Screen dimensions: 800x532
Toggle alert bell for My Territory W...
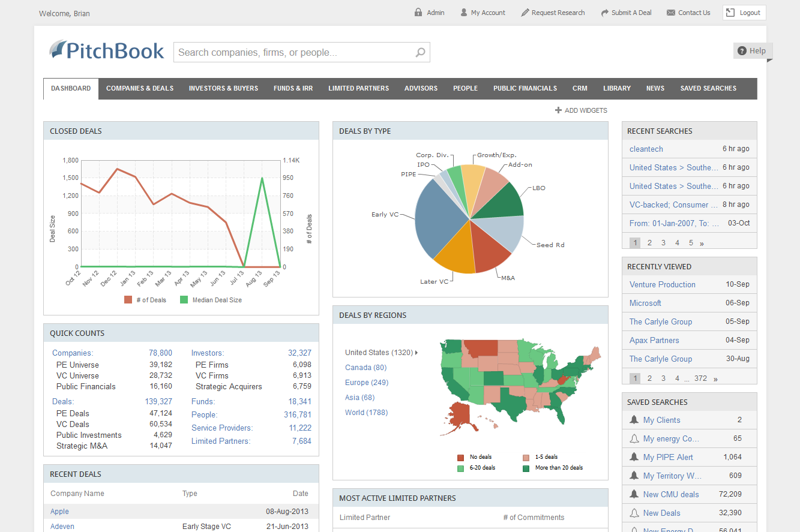[634, 476]
